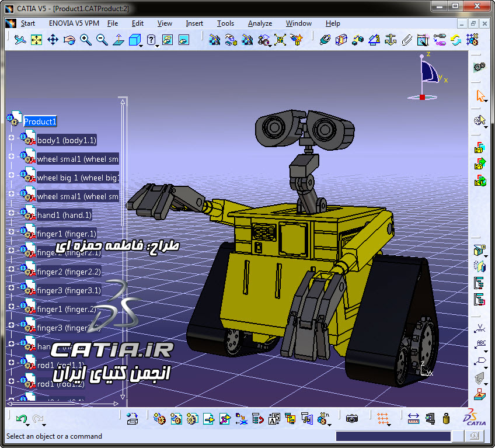Click the Undo arrow icon
495x448 pixels.
(21, 419)
